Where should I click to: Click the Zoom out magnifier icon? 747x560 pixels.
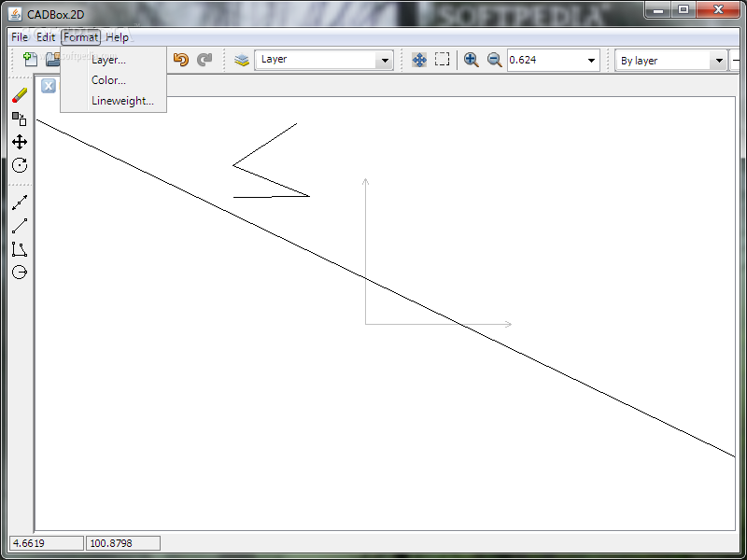point(495,60)
